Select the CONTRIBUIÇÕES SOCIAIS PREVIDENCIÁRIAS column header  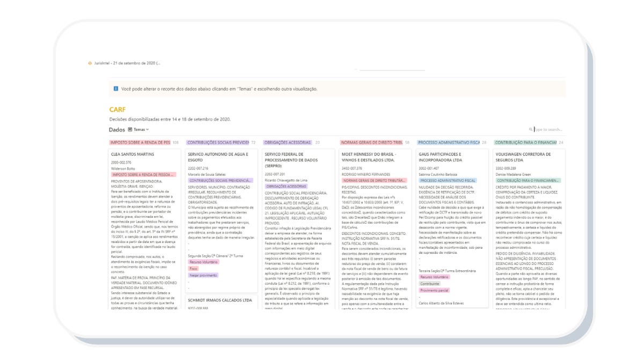pyautogui.click(x=217, y=143)
